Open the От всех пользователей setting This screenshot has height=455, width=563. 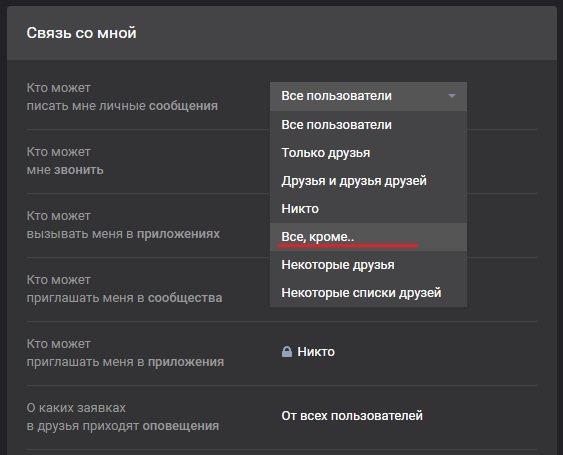coord(352,415)
